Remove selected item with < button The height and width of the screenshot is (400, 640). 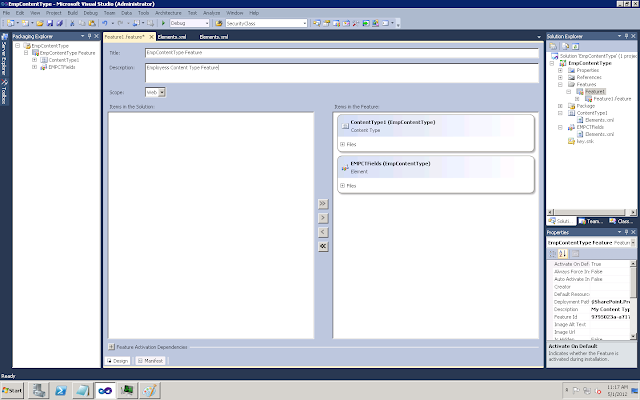click(323, 232)
